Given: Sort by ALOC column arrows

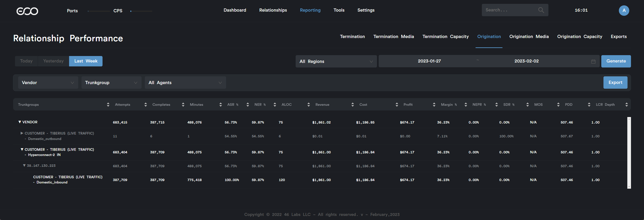Looking at the screenshot, I should (309, 104).
